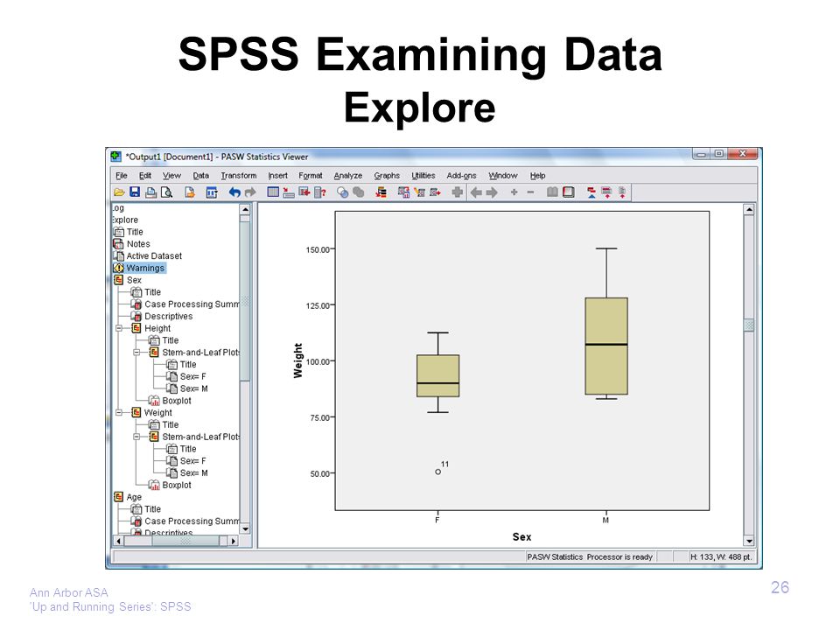Open the File menu
The height and width of the screenshot is (630, 840).
(x=122, y=176)
